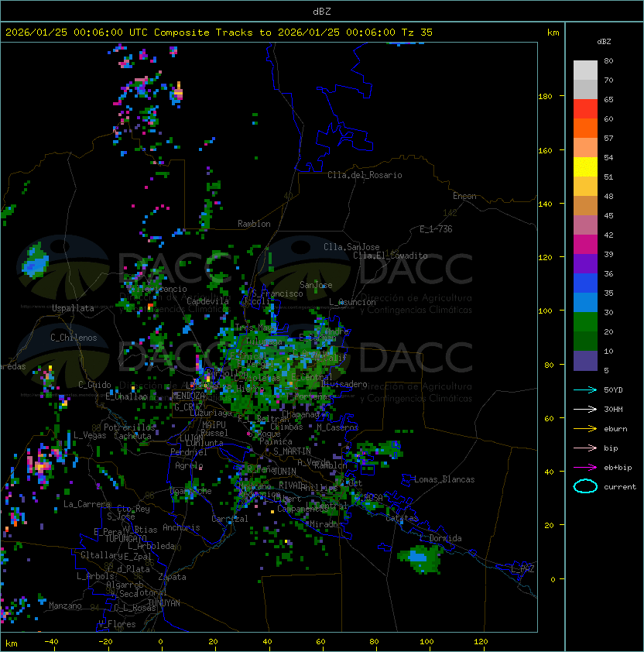This screenshot has height=652, width=644.
Task: Click the current legend label
Action: click(620, 486)
